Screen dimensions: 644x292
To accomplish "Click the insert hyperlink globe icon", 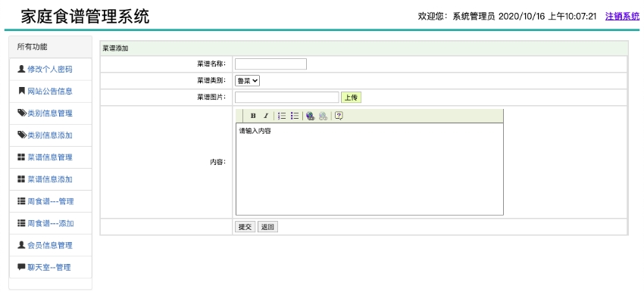I will (311, 116).
